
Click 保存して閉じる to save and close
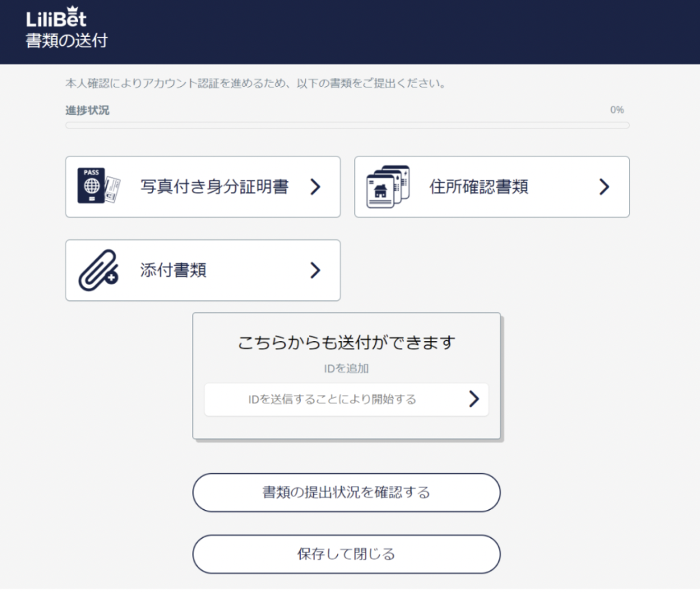(x=347, y=554)
